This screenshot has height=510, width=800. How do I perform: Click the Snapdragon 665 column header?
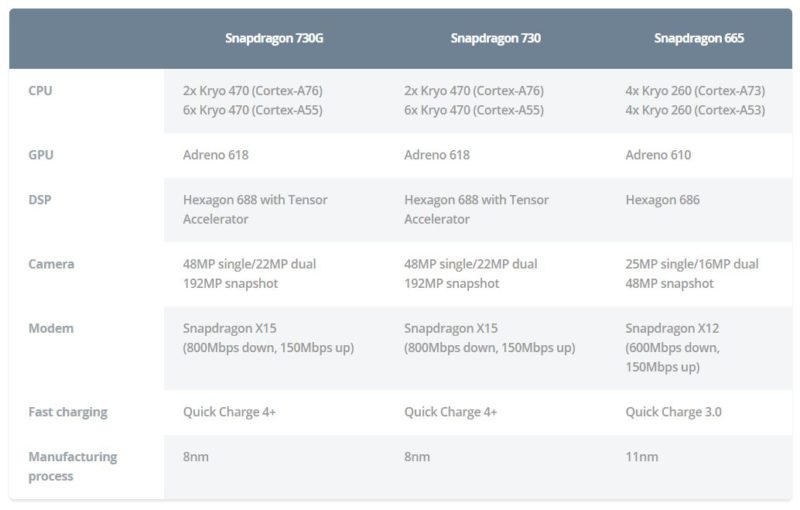click(699, 39)
